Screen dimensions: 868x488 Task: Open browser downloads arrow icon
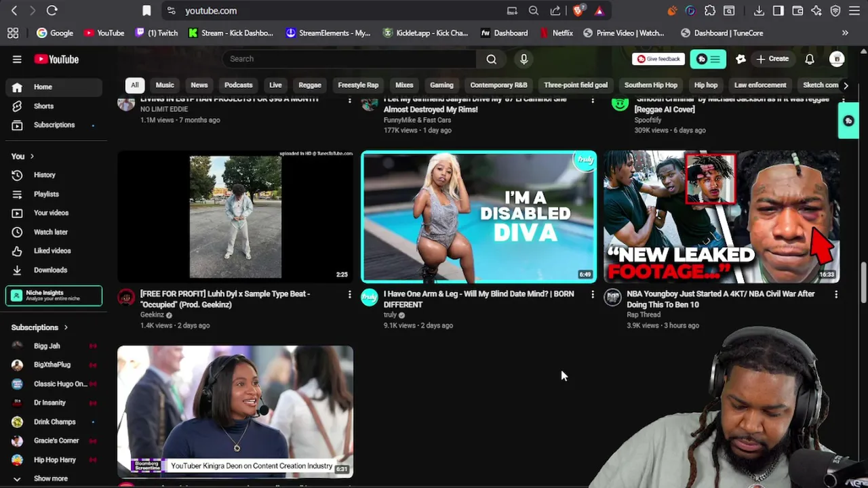[759, 10]
